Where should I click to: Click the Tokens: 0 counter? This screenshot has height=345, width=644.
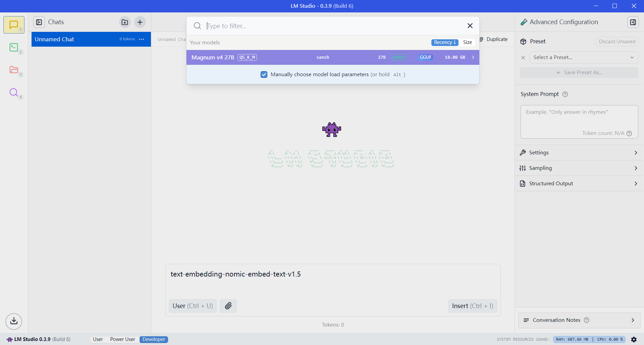[x=333, y=325]
